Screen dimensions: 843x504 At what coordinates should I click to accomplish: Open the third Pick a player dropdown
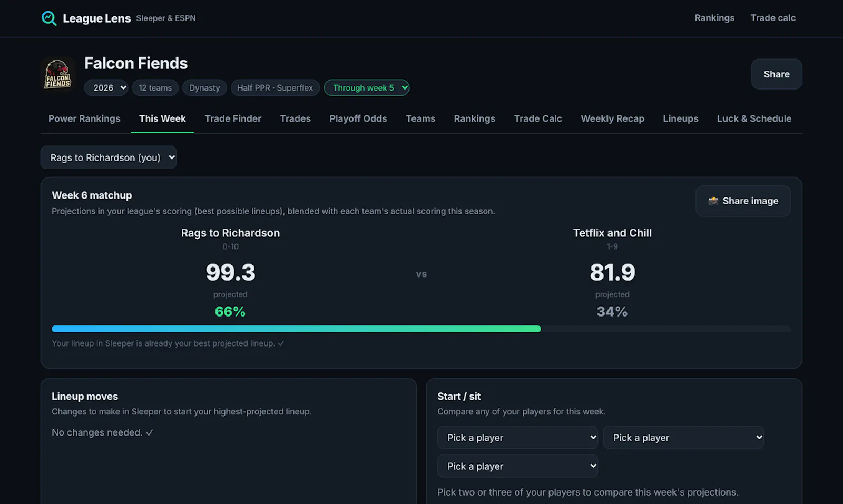pos(518,466)
